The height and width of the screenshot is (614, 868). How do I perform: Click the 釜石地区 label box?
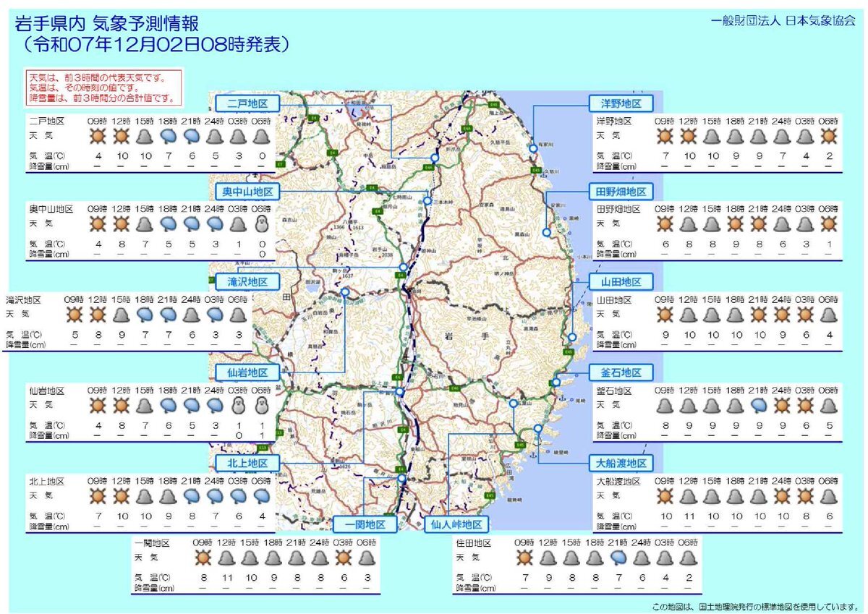click(x=621, y=372)
